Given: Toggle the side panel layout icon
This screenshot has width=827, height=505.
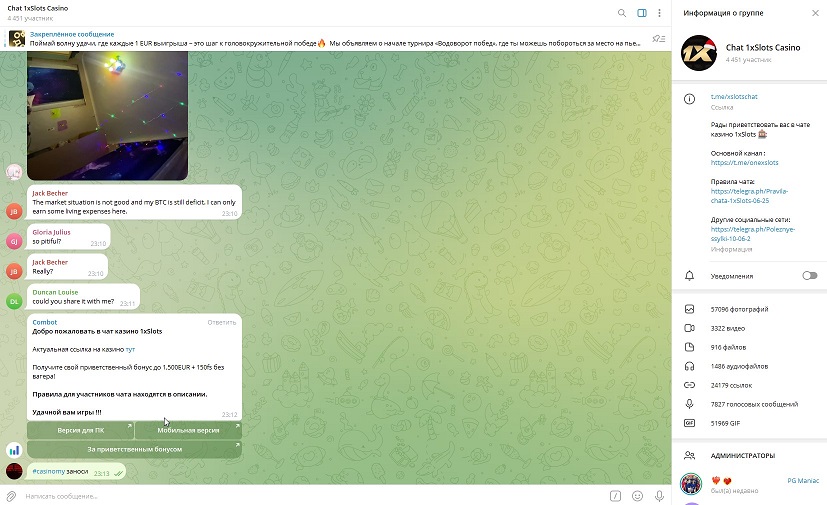Looking at the screenshot, I should tap(642, 13).
